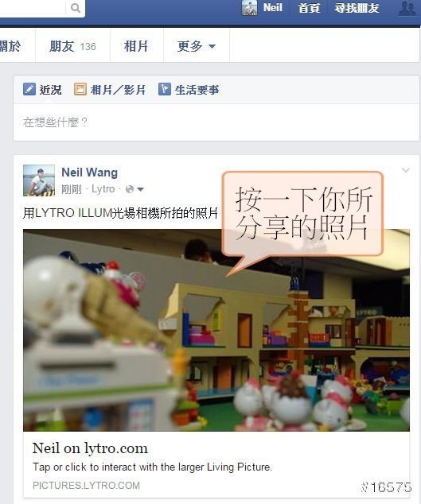Click the globe privacy icon on post
Image resolution: width=421 pixels, height=504 pixels.
tap(130, 189)
